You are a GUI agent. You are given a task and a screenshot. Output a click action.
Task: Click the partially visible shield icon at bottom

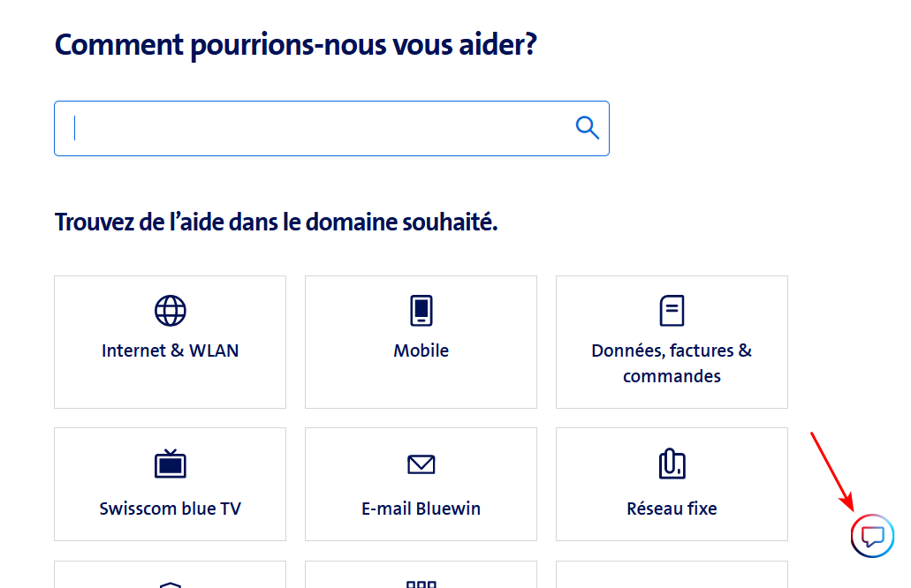tap(171, 584)
